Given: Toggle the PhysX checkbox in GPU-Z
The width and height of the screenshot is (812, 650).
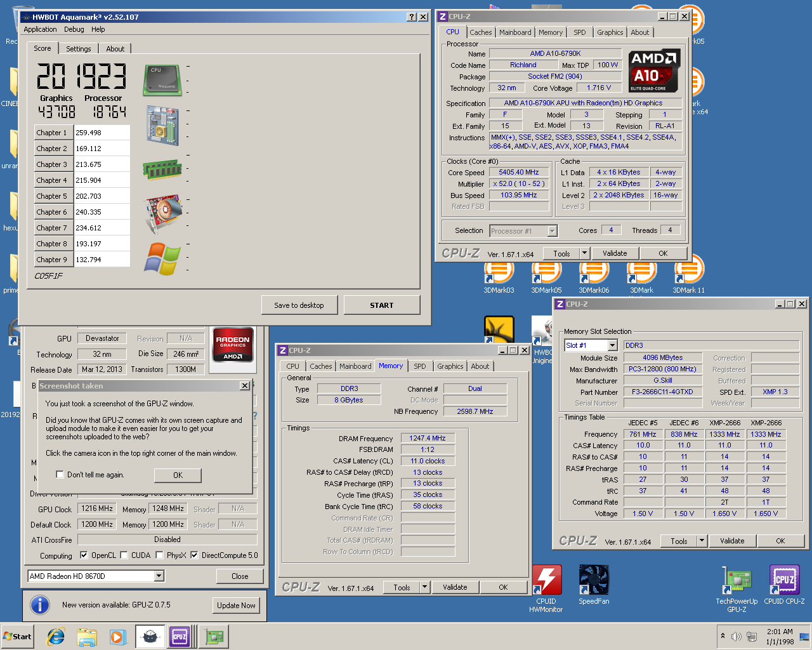Looking at the screenshot, I should coord(159,555).
